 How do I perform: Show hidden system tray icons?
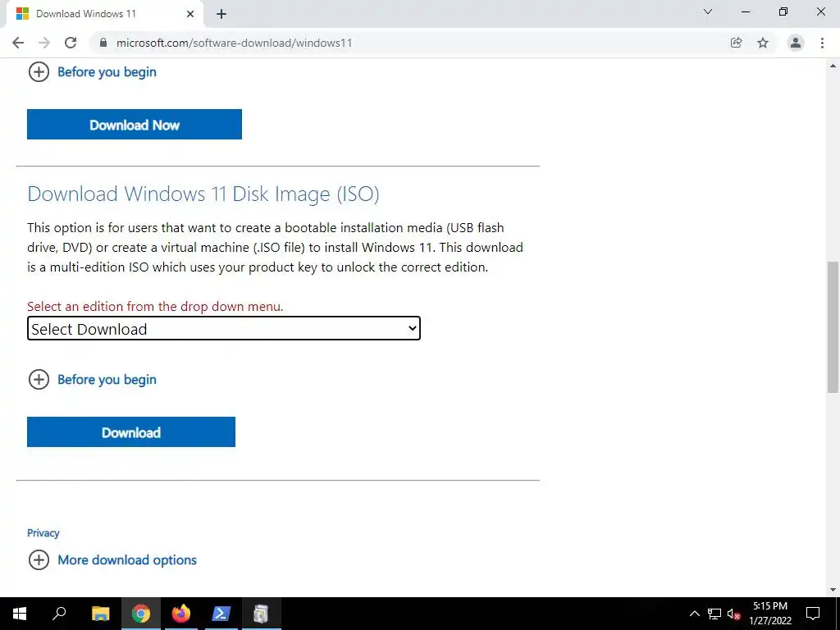[x=694, y=614]
